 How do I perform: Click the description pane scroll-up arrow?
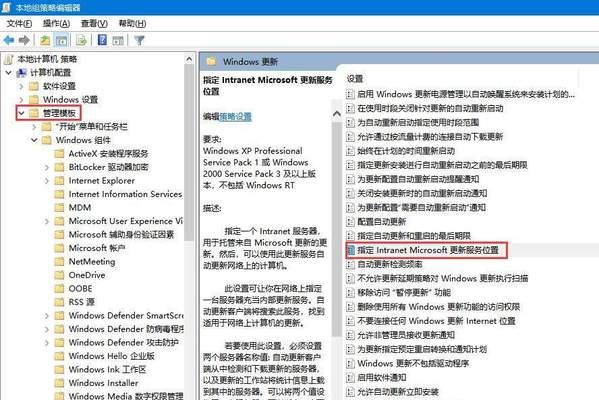click(x=337, y=114)
